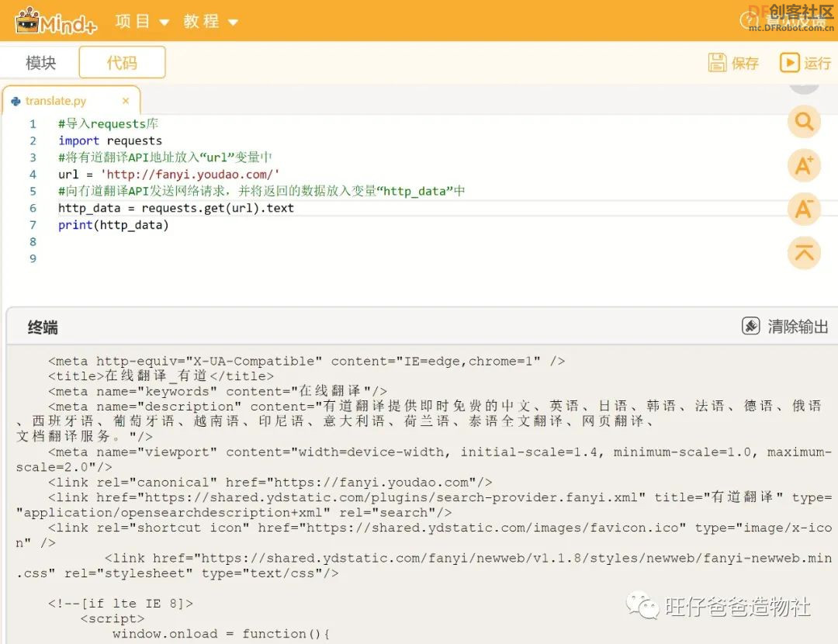This screenshot has width=838, height=644.
Task: Select the translate.py file tab
Action: click(71, 100)
